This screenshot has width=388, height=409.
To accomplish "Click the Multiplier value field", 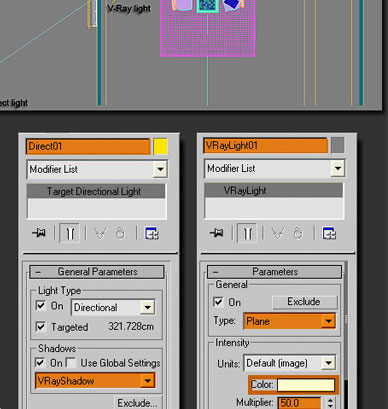I will 299,403.
